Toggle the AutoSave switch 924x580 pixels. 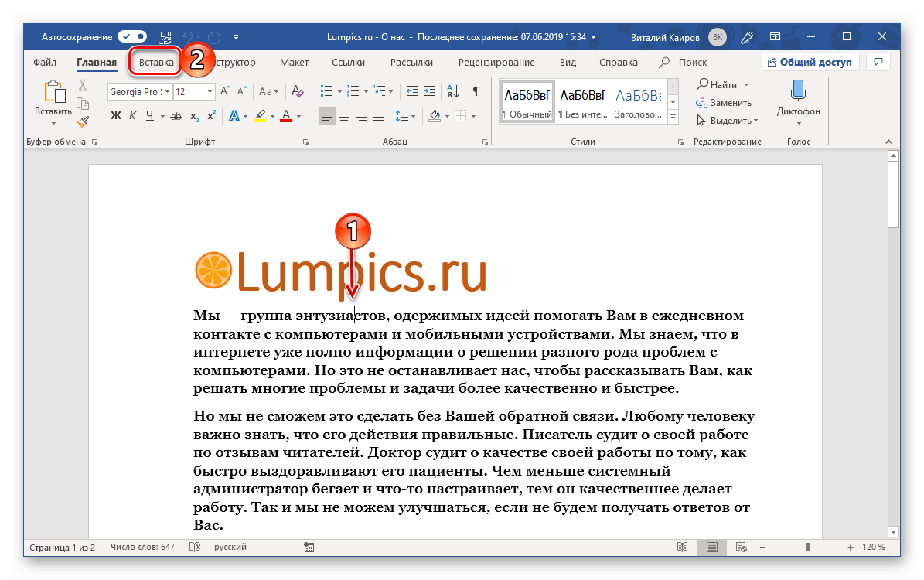point(132,36)
